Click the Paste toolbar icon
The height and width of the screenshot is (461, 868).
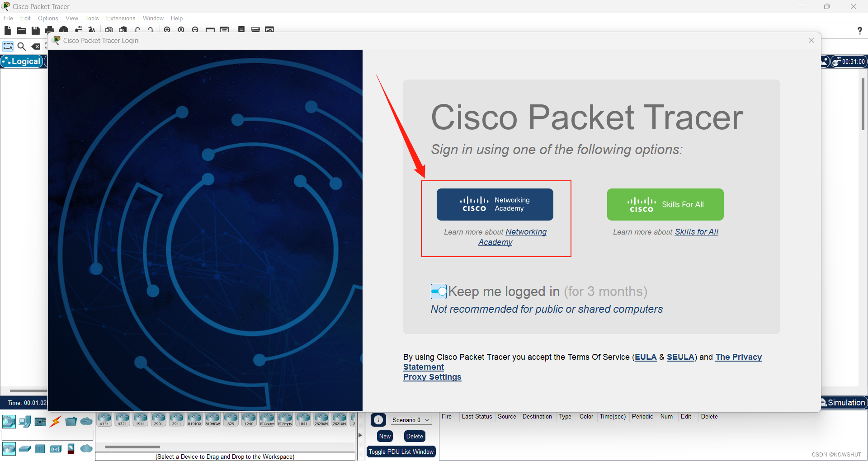(x=123, y=30)
